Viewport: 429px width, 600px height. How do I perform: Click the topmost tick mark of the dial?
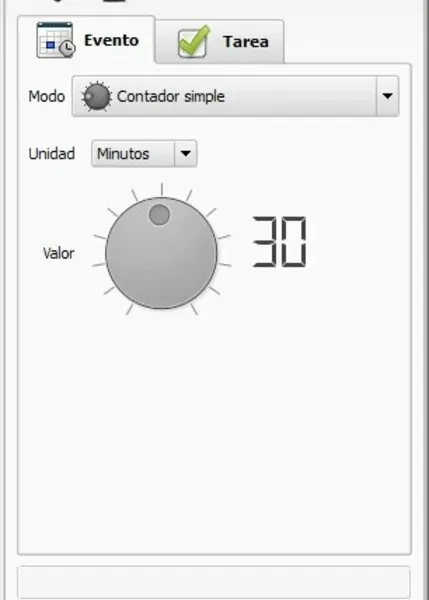(x=162, y=189)
